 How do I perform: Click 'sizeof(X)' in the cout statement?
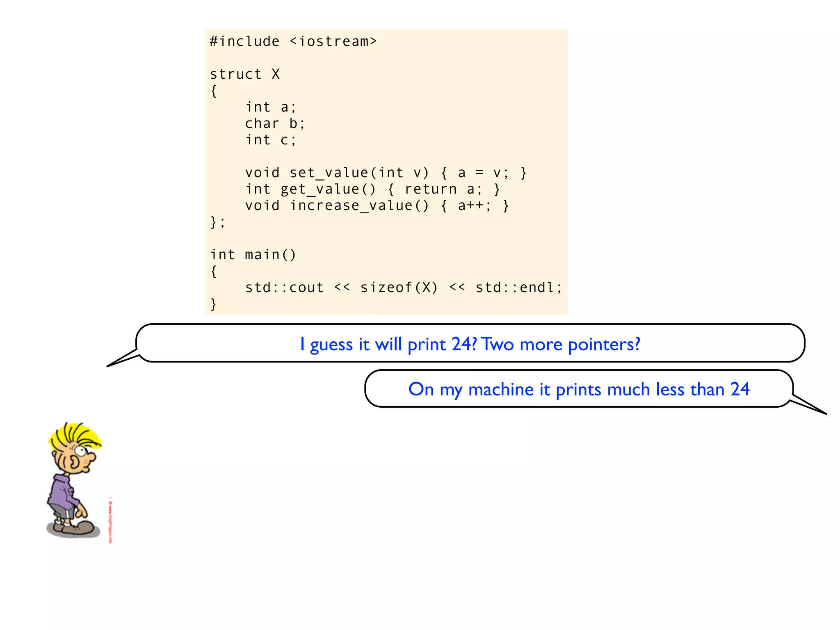pyautogui.click(x=399, y=288)
